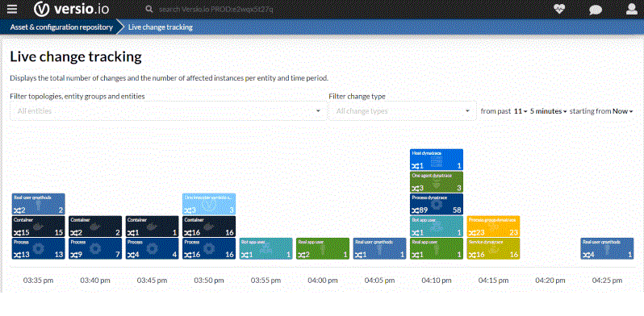The width and height of the screenshot is (644, 316).
Task: Select the Process dynatrace tile showing 89 changes
Action: tap(437, 204)
